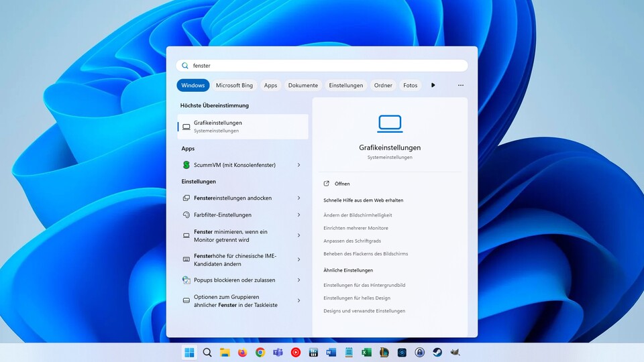Select the Dokumente filter tab
This screenshot has width=644, height=362.
click(x=303, y=85)
